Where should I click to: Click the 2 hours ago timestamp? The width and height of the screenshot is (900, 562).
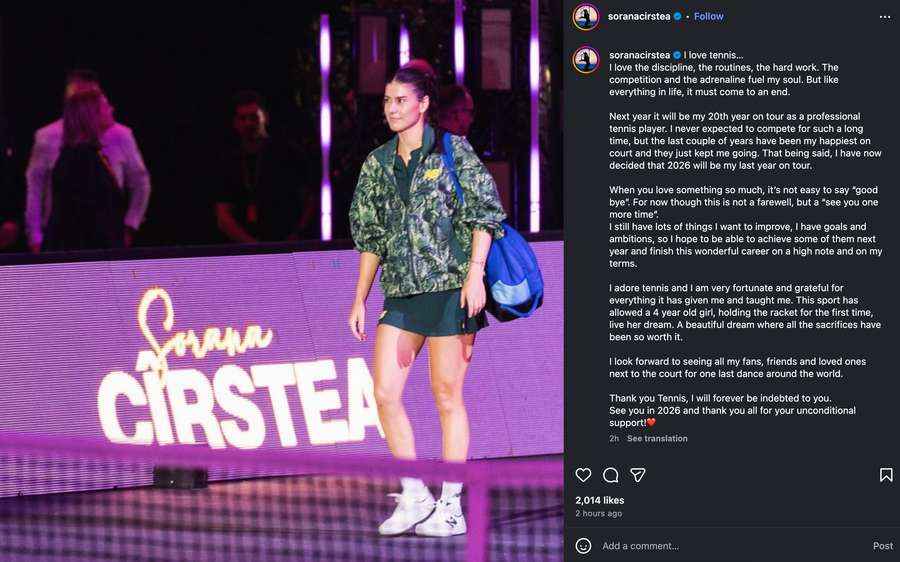[x=599, y=513]
